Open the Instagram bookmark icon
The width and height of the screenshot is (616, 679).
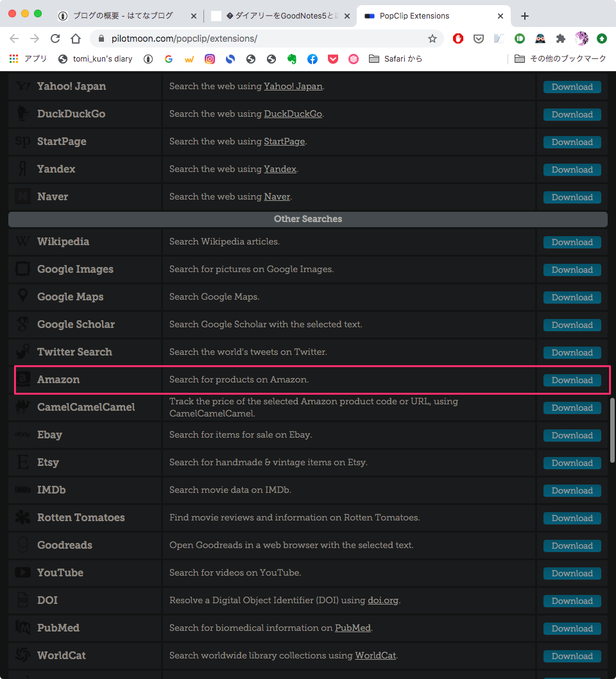(x=210, y=59)
